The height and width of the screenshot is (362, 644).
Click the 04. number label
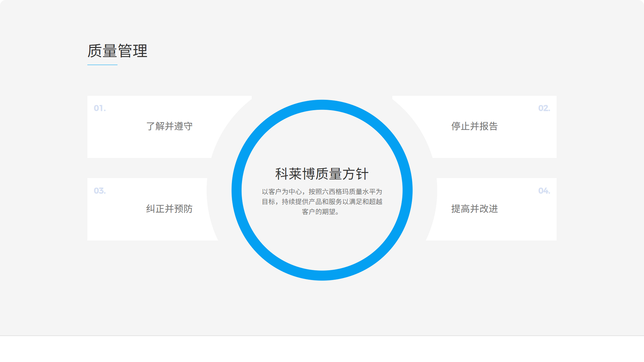click(x=544, y=191)
